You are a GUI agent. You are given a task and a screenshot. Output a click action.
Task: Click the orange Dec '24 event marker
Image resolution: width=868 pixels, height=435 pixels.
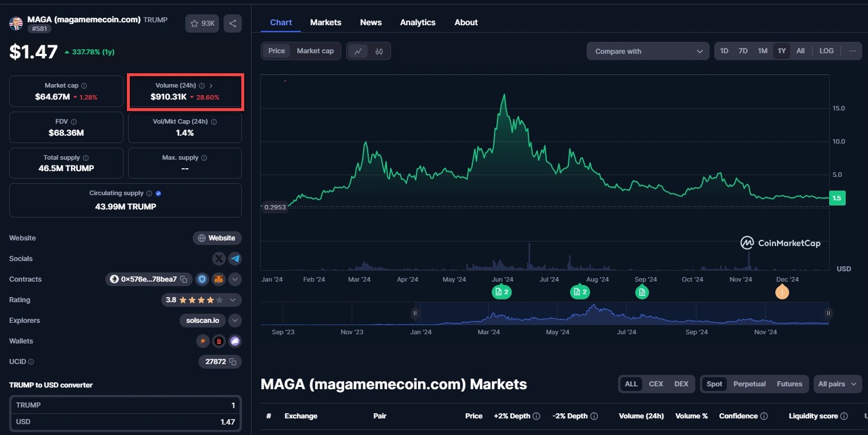click(x=782, y=292)
